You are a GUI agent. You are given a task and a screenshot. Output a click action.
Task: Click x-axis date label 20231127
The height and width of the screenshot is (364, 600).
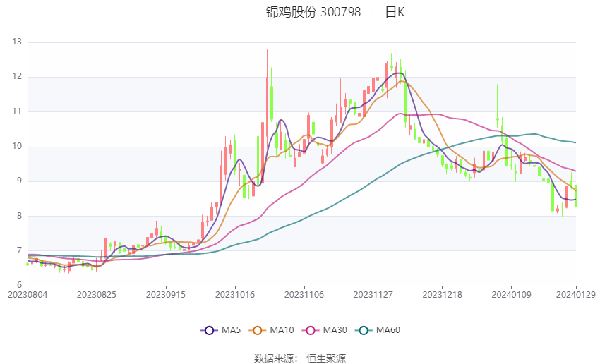coord(373,295)
